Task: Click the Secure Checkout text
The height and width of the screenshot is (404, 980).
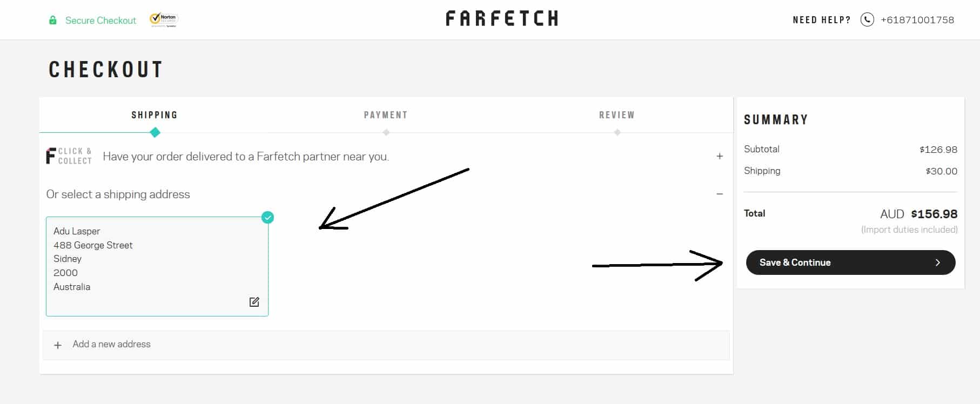Action: [x=100, y=21]
